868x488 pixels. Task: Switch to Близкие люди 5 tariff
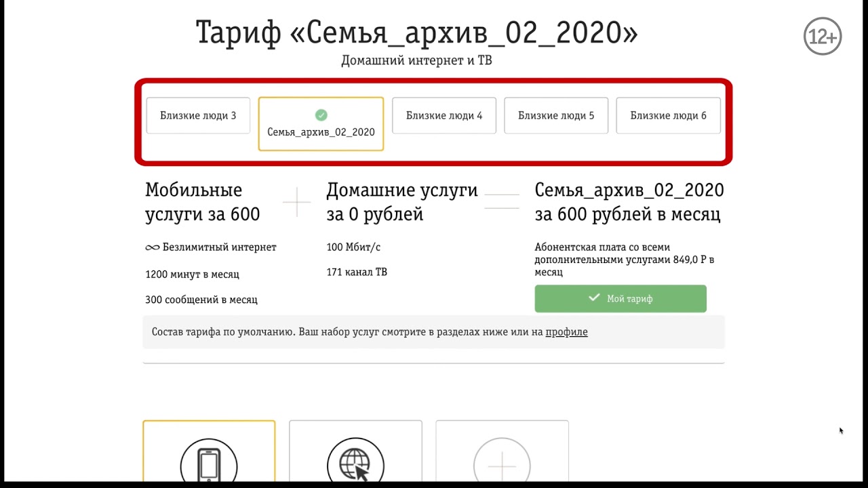pyautogui.click(x=556, y=115)
